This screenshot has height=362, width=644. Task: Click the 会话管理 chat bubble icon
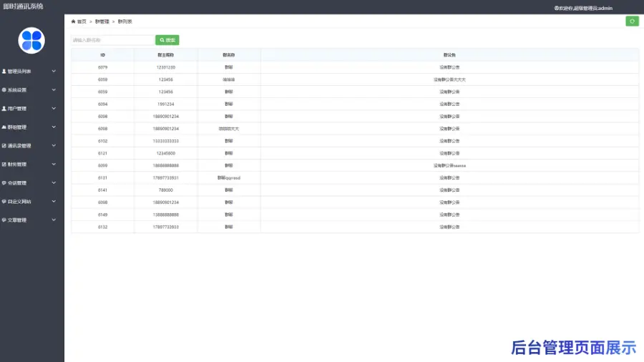coord(4,183)
